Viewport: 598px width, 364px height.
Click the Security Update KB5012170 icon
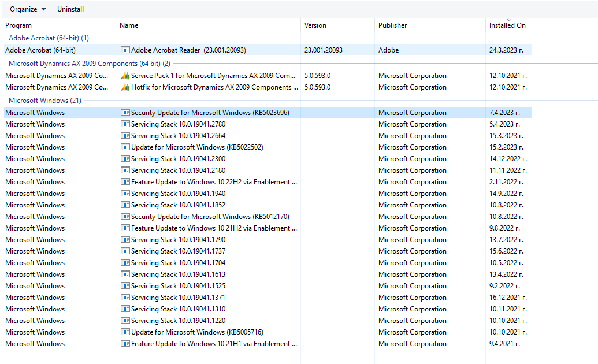pyautogui.click(x=125, y=216)
